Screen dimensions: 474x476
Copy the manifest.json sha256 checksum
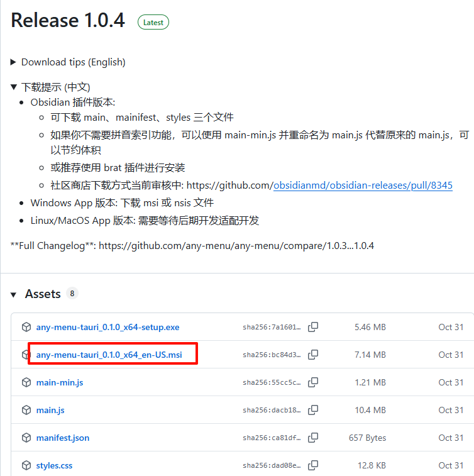tap(313, 438)
